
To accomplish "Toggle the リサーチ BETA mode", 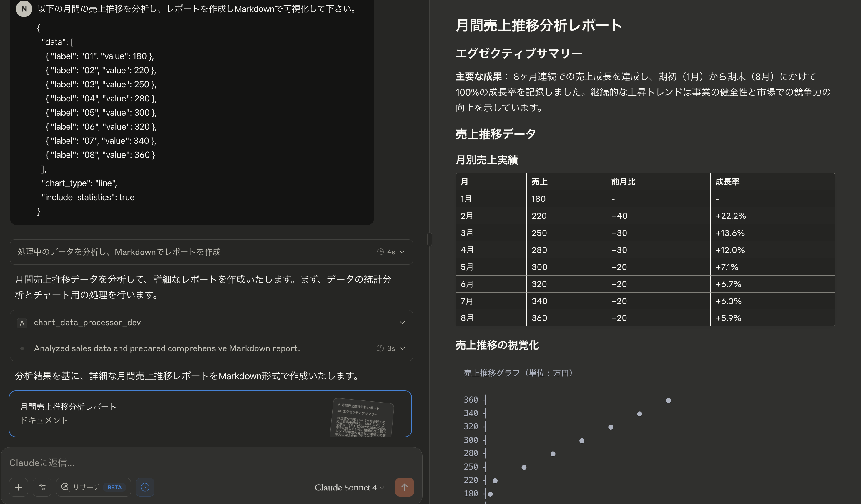I will point(93,487).
